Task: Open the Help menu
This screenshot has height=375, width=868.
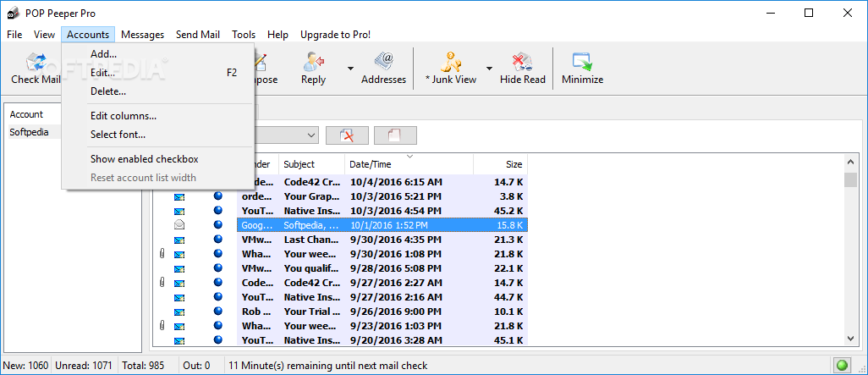Action: click(x=277, y=35)
